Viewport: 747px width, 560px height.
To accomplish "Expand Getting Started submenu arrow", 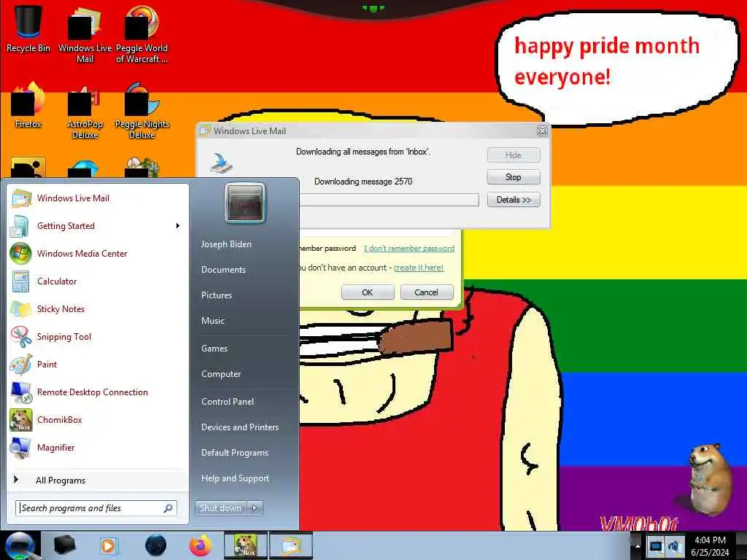I will [x=178, y=226].
